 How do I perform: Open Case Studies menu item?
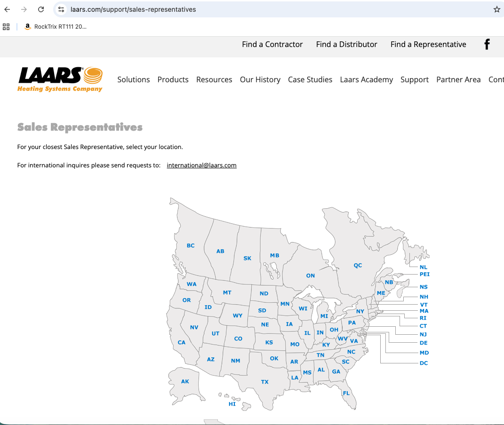pyautogui.click(x=310, y=79)
